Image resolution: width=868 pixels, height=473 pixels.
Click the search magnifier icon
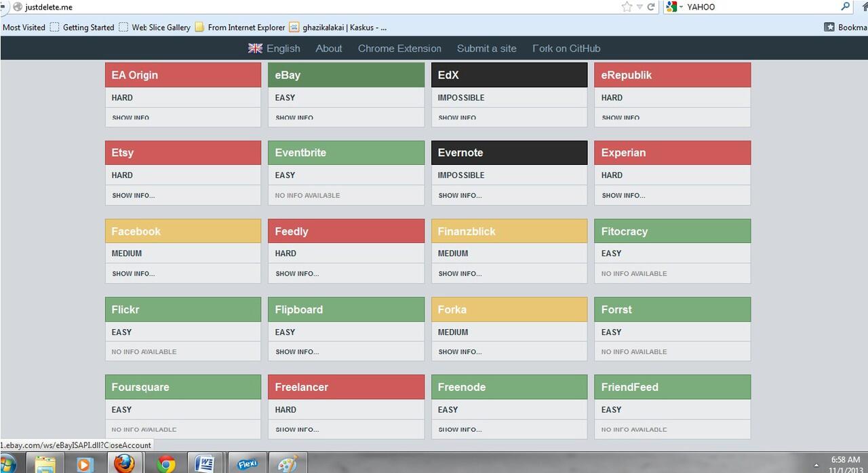coord(845,7)
